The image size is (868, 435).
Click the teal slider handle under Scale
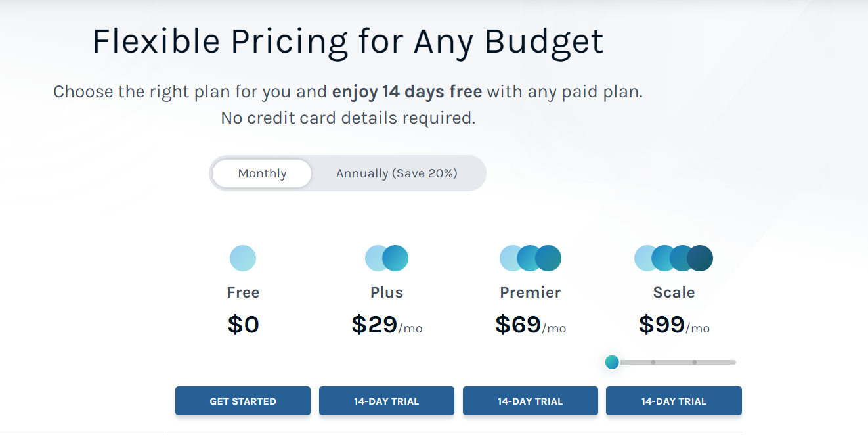click(612, 362)
